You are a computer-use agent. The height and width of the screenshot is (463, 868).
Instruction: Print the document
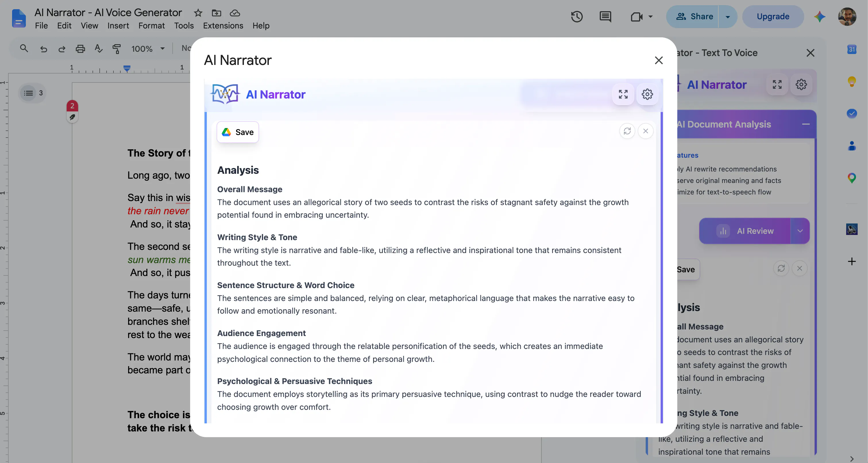[80, 49]
